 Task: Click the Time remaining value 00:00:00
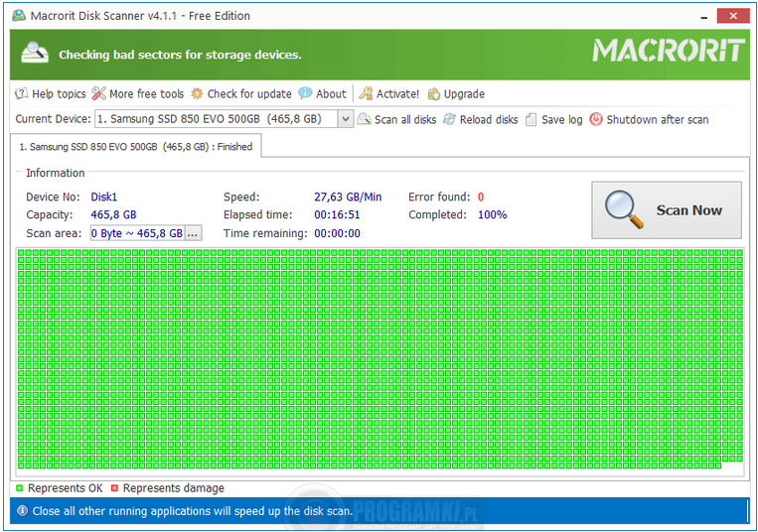click(337, 233)
